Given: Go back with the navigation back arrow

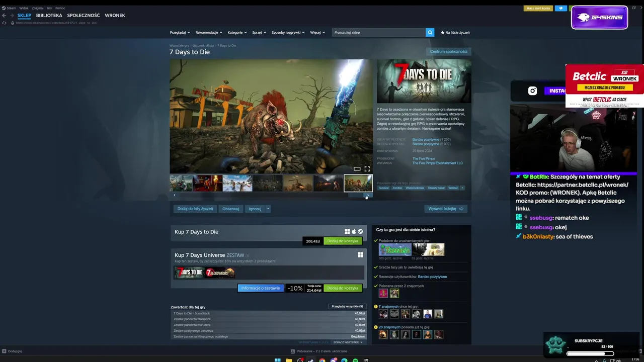Looking at the screenshot, I should (4, 16).
